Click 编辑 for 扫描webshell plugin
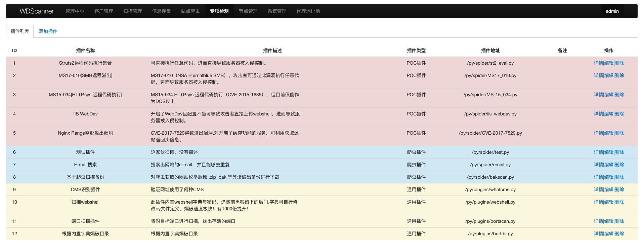This screenshot has width=644, height=243. click(609, 202)
